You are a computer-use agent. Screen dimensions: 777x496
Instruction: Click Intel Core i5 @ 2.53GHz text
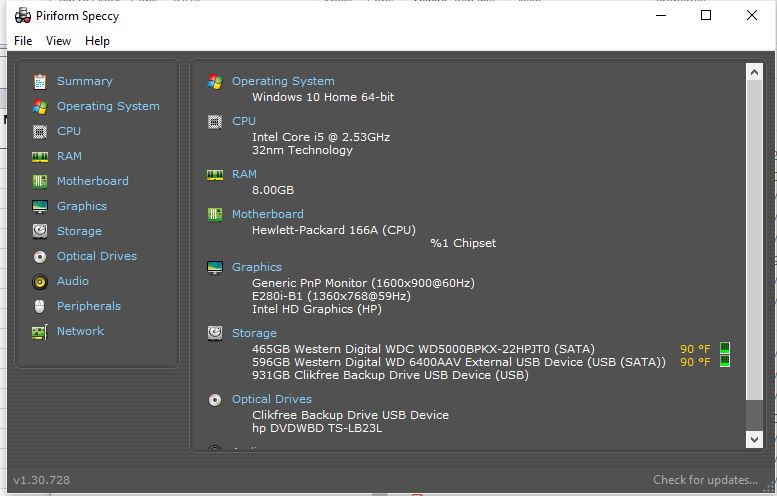click(321, 137)
